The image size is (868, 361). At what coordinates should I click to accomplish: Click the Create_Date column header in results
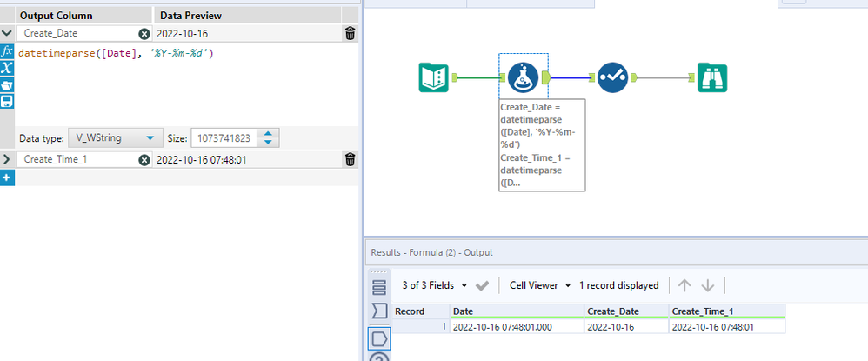626,311
